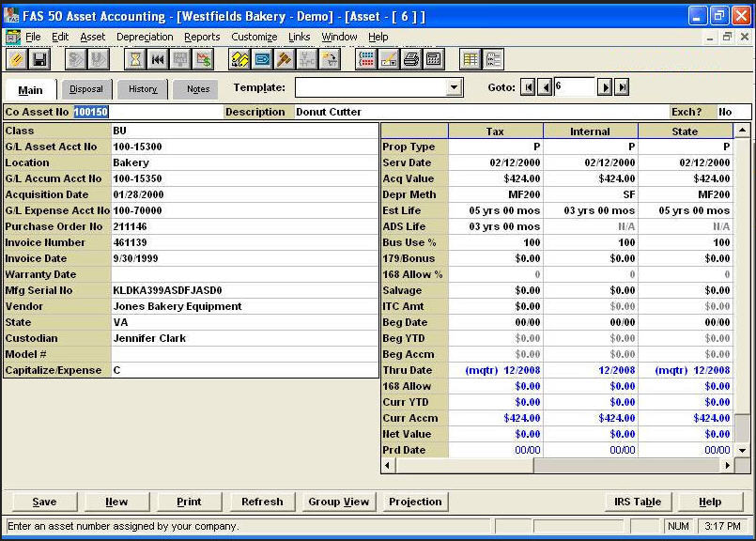The image size is (756, 541).
Task: Click the Vendor field Jones Bakery Equipment
Action: (244, 307)
